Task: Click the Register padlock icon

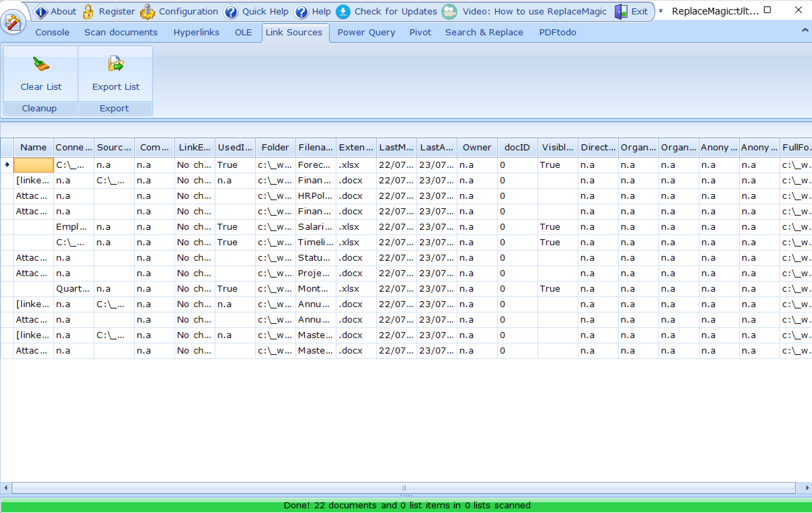Action: (x=88, y=11)
